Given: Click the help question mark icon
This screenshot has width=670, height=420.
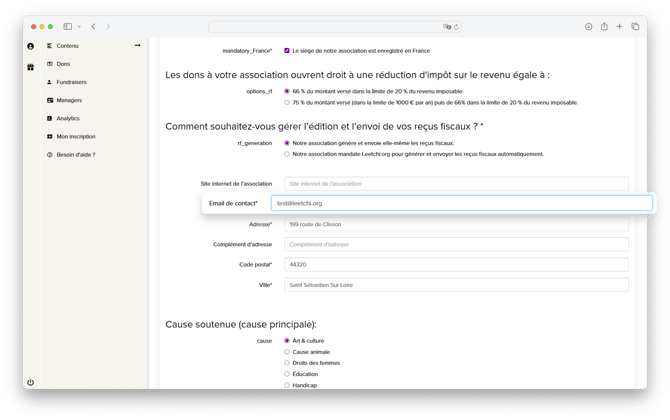Looking at the screenshot, I should (50, 155).
